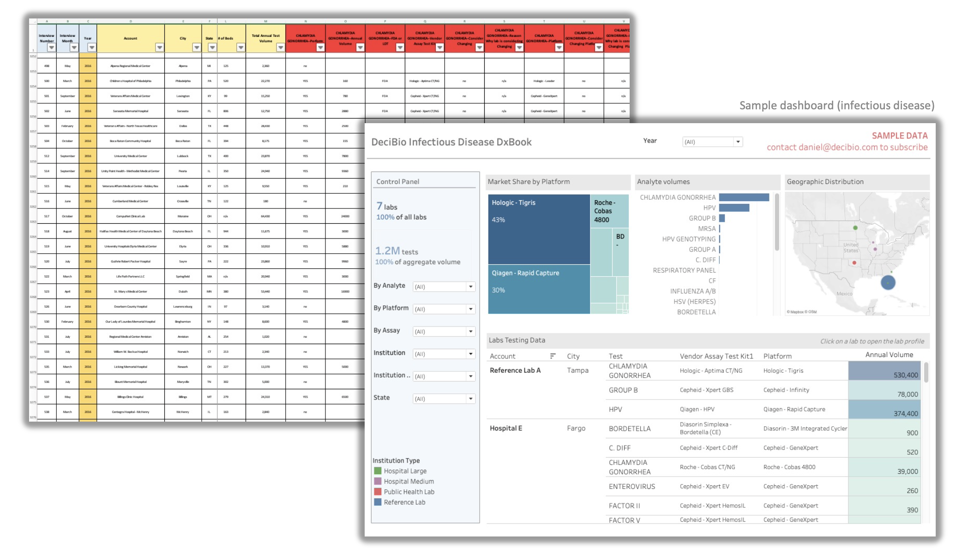
Task: Click the large blue circle on map
Action: 888,282
